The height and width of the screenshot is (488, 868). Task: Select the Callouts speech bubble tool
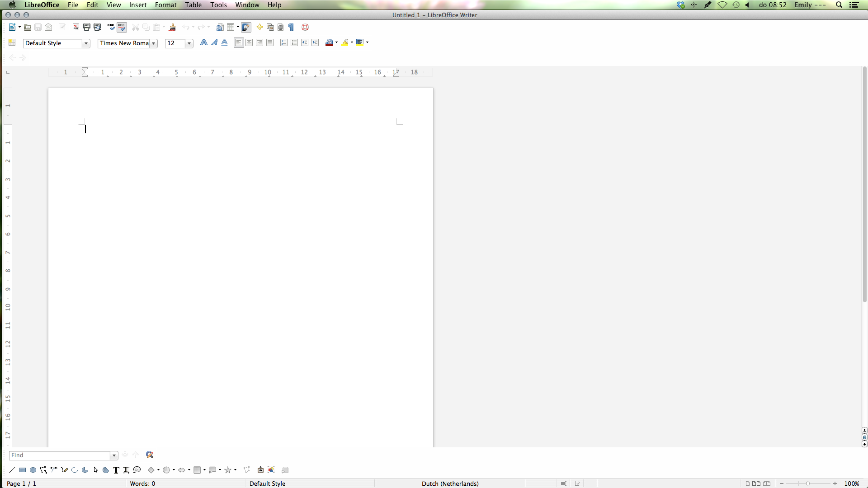(x=137, y=470)
